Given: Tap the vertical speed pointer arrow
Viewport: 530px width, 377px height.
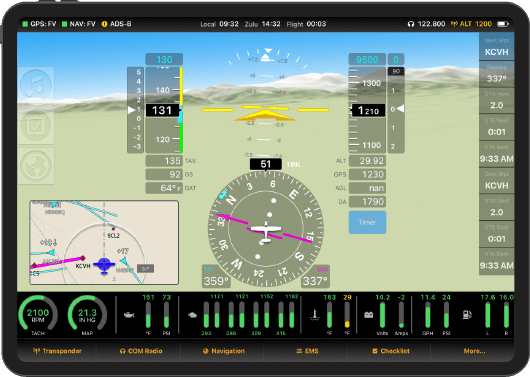Looking at the screenshot, I should 401,109.
